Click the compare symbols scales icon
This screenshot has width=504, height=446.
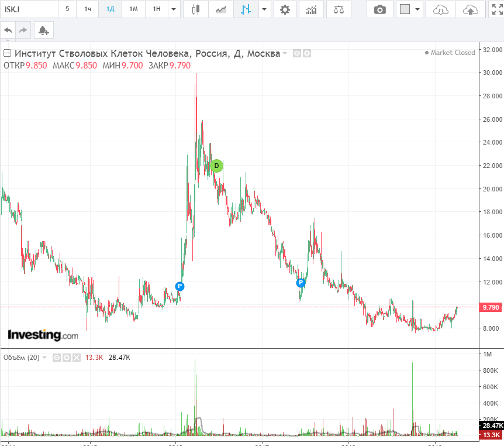339,9
